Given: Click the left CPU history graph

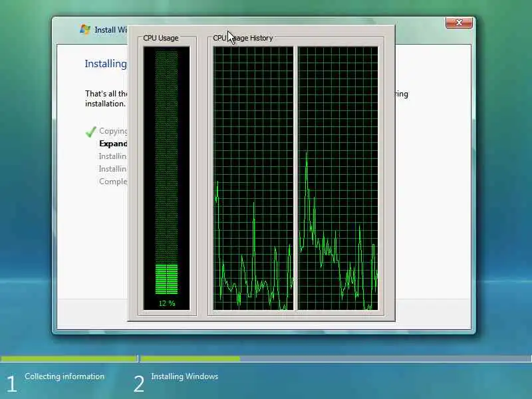Looking at the screenshot, I should click(x=253, y=178).
